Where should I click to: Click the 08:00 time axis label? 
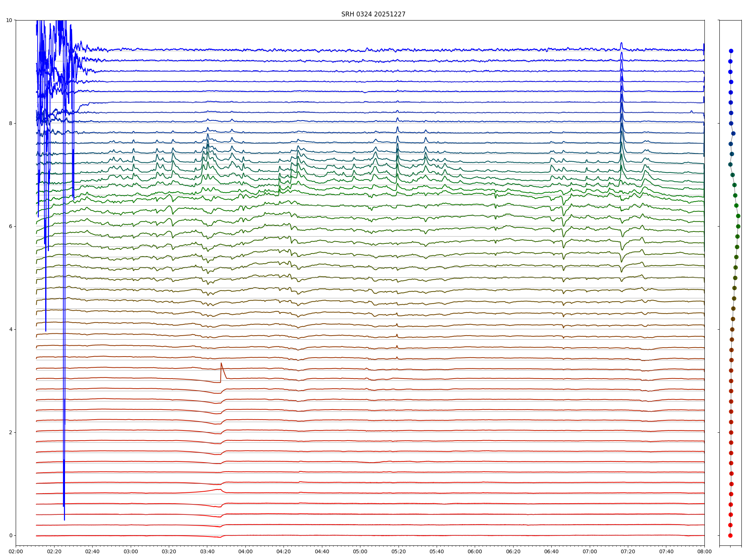pyautogui.click(x=704, y=551)
